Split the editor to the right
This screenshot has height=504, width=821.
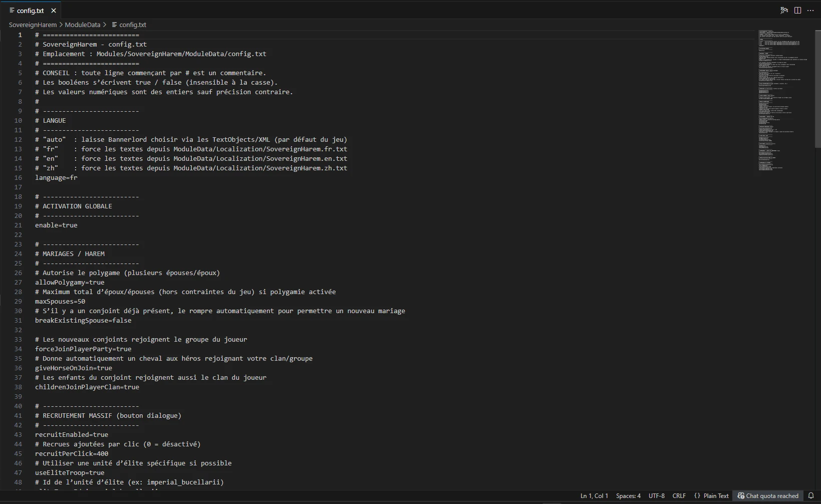(x=797, y=10)
